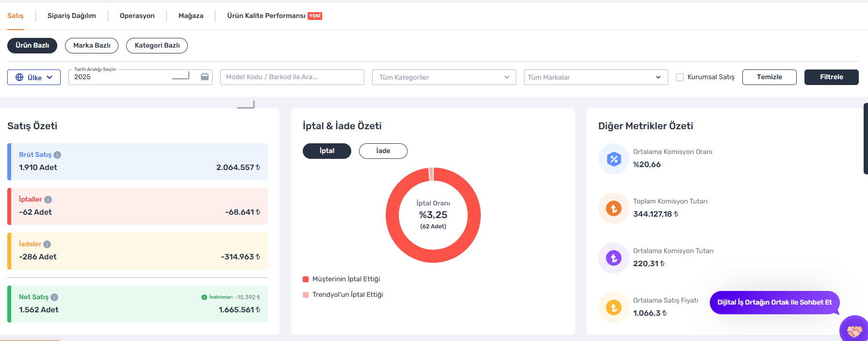The image size is (868, 341).
Task: Click the Müşterinin İptal Ettiği legend label
Action: click(x=346, y=279)
